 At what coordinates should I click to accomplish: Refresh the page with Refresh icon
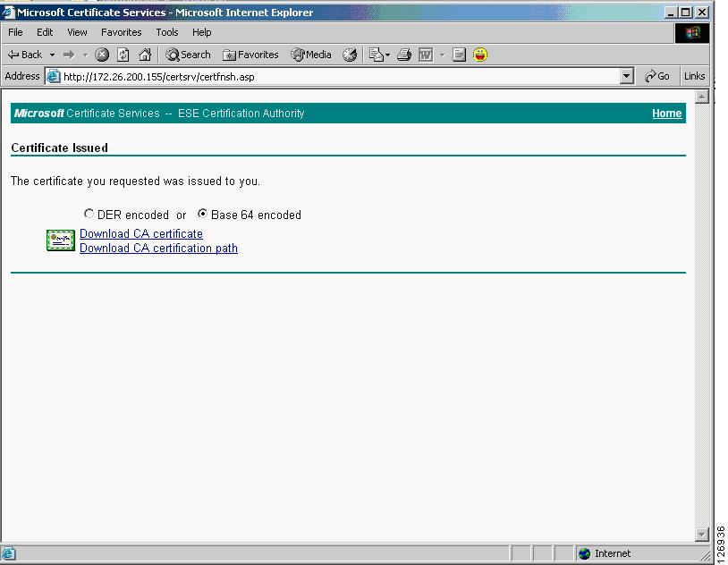point(123,55)
